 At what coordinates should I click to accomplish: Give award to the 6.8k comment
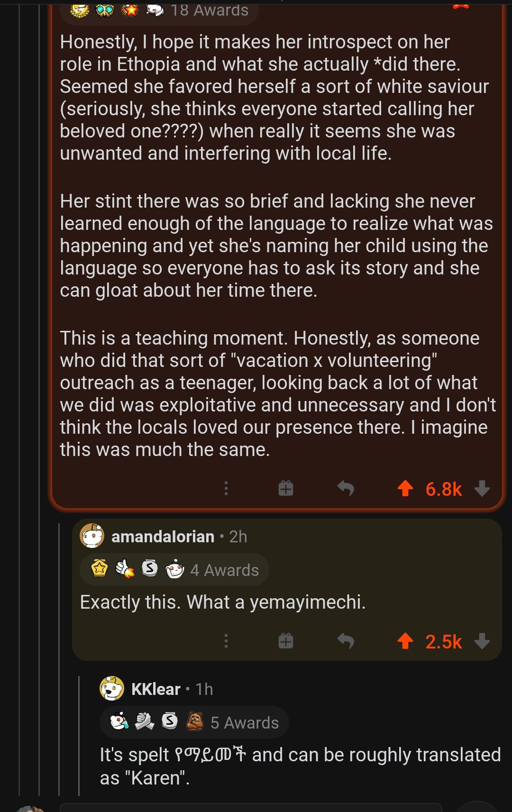[x=286, y=488]
